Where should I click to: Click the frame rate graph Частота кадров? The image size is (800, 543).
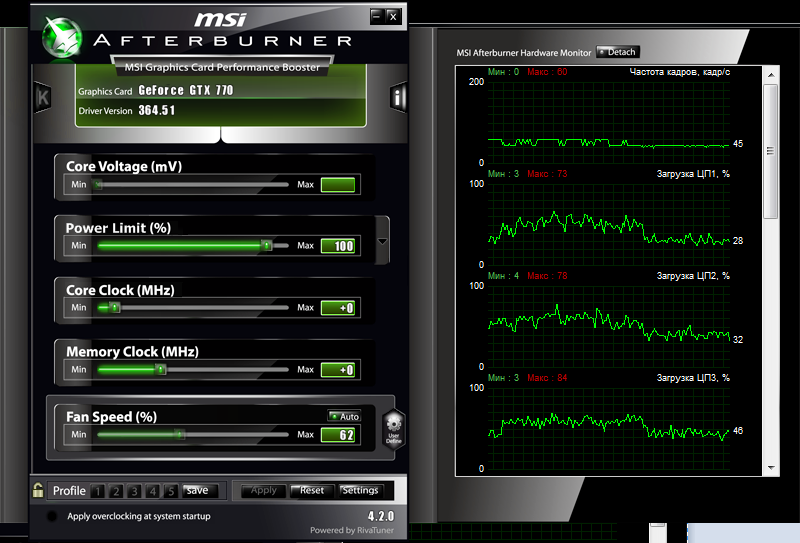click(x=609, y=122)
